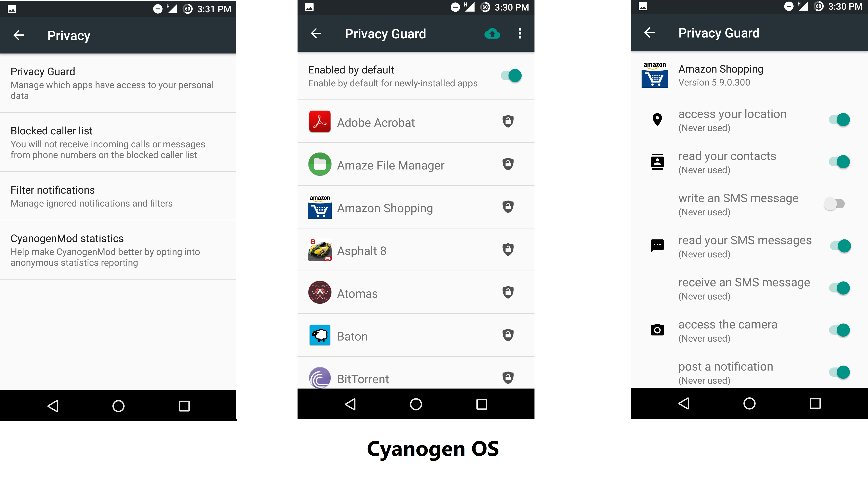The image size is (868, 485).
Task: Navigate back from Privacy Guard
Action: [x=316, y=34]
